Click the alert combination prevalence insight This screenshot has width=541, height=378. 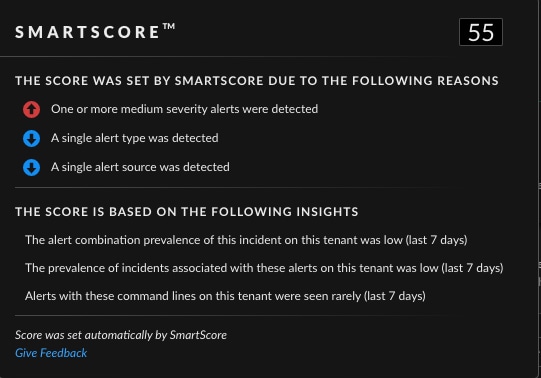[x=246, y=240]
